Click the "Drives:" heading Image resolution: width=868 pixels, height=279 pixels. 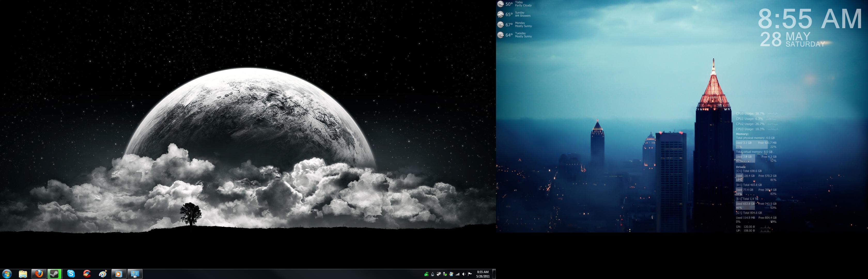(x=741, y=167)
